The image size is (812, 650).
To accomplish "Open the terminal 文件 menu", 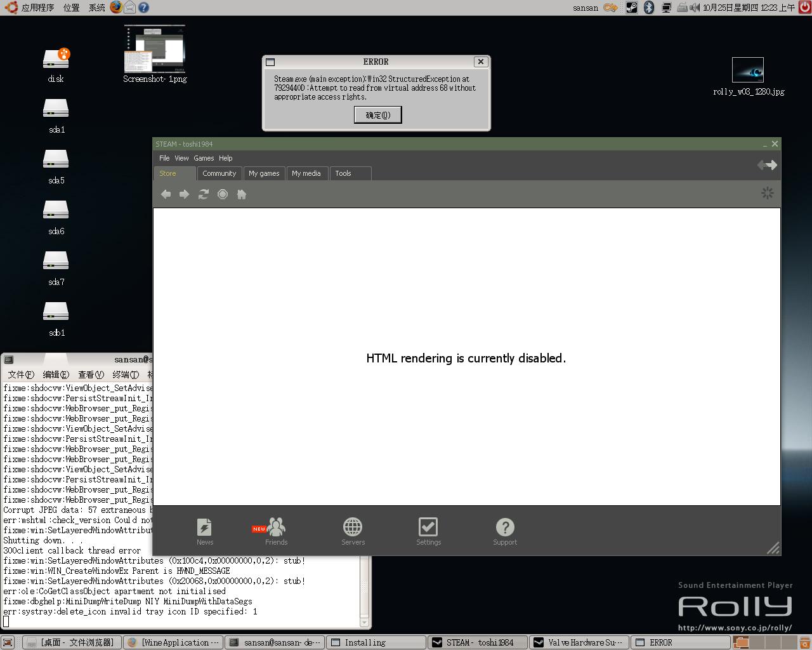I will 21,375.
